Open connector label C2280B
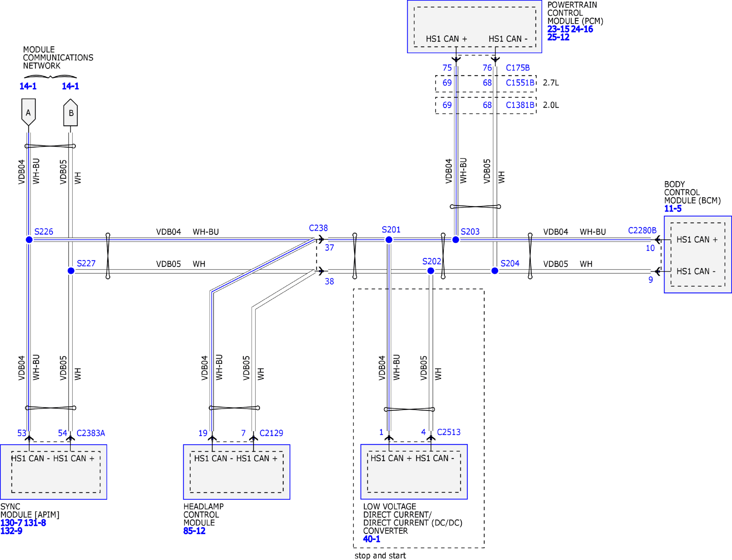Image resolution: width=732 pixels, height=560 pixels. 642,230
